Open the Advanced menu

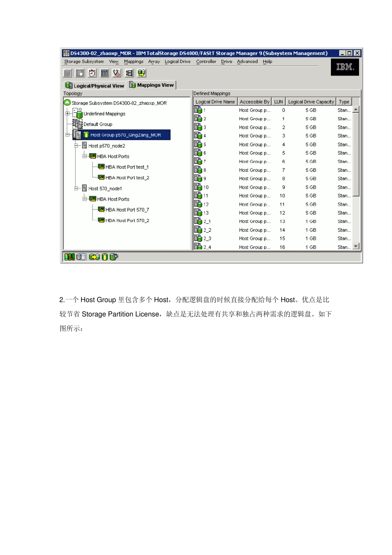[x=247, y=62]
